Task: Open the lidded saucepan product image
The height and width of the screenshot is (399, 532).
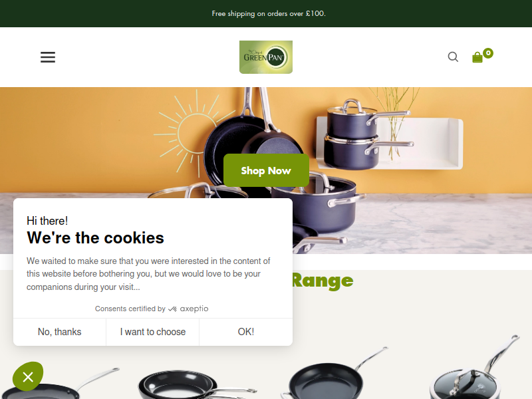Action: tap(473, 370)
